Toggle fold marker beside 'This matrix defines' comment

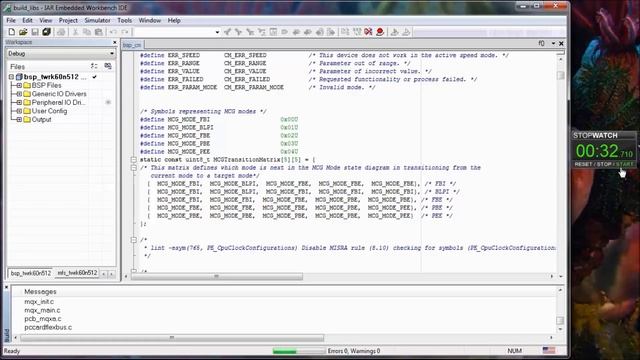click(133, 168)
